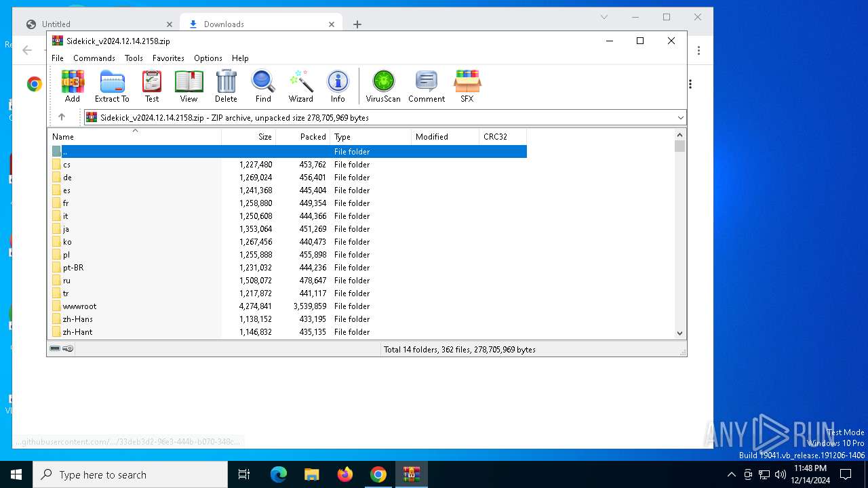Click the taskbar search box
The width and height of the screenshot is (868, 488).
coord(130,474)
